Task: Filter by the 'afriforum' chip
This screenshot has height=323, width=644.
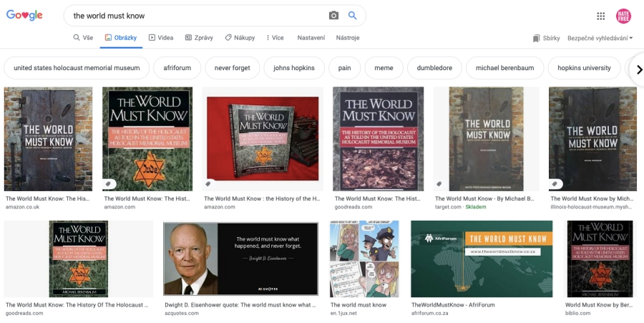Action: (177, 68)
